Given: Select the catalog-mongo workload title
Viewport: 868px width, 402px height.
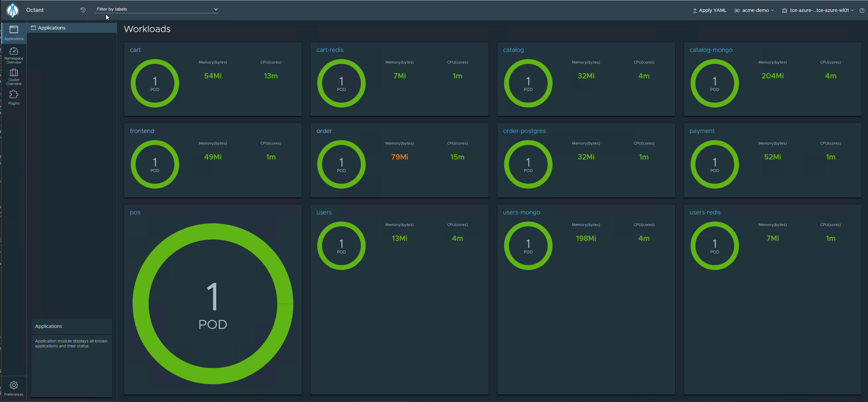Looking at the screenshot, I should click(x=711, y=50).
